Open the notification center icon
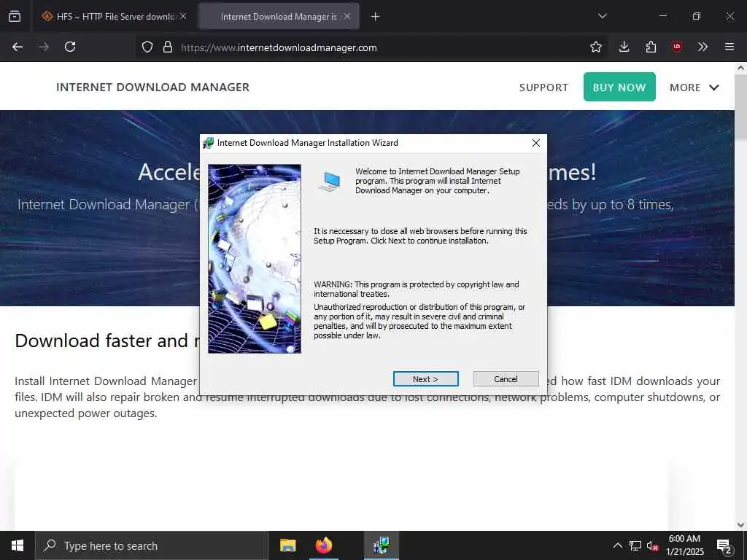Image resolution: width=747 pixels, height=560 pixels. (x=724, y=546)
